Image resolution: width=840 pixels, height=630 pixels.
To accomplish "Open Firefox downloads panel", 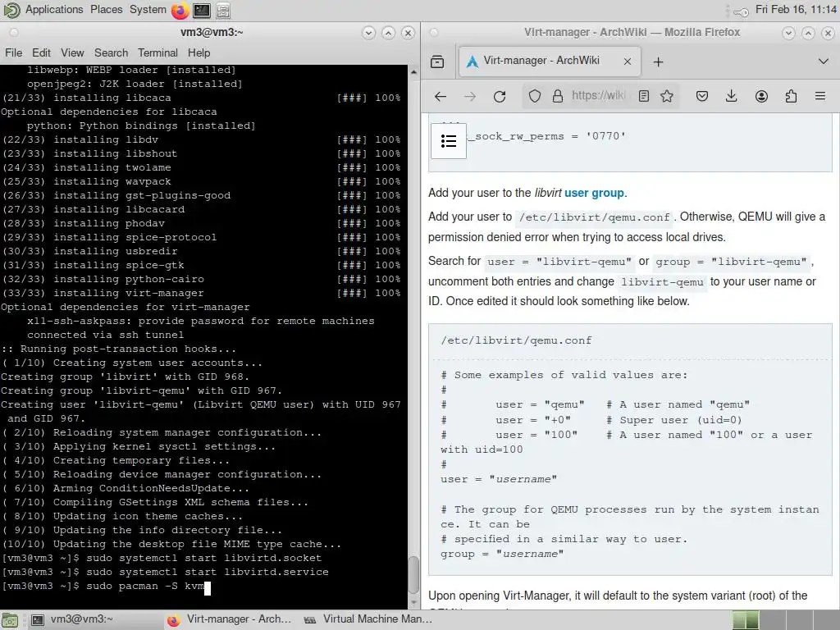I will click(x=731, y=97).
